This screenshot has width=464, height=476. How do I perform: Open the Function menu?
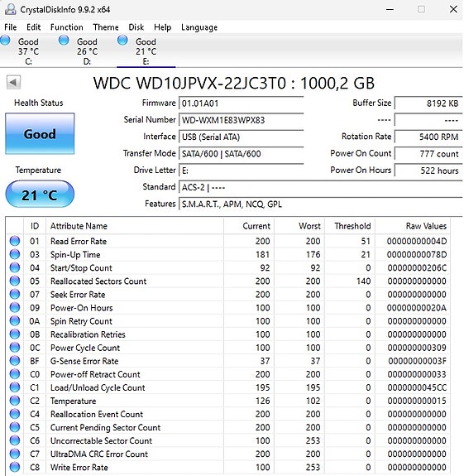[66, 27]
